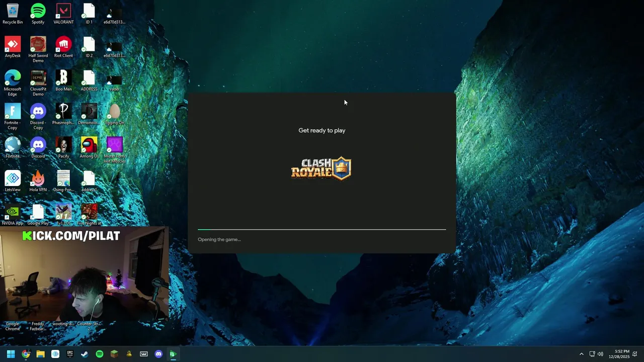This screenshot has width=644, height=362.
Task: Click the 'Get ready to play' heading
Action: click(322, 130)
